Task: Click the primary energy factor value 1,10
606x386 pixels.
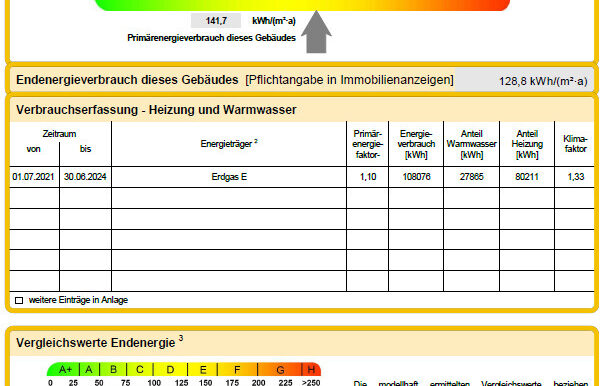Action: [368, 177]
